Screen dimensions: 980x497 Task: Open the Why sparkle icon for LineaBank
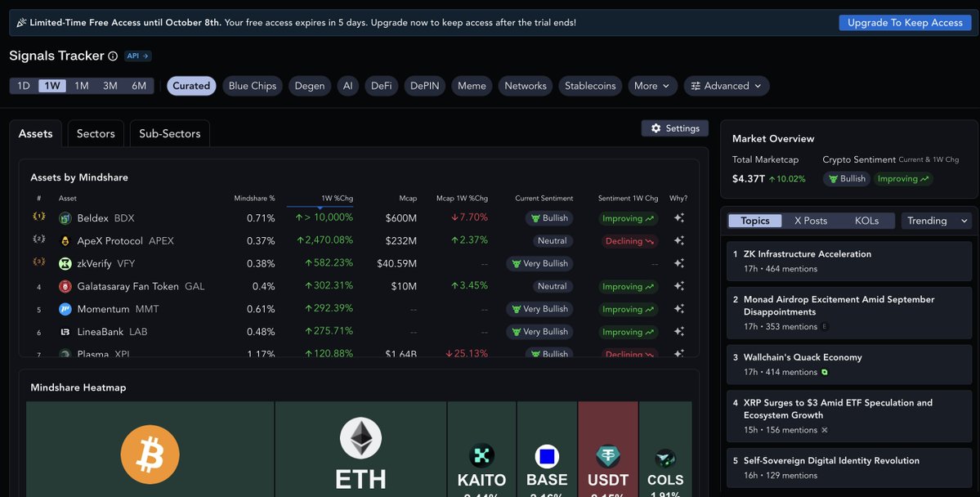click(678, 331)
